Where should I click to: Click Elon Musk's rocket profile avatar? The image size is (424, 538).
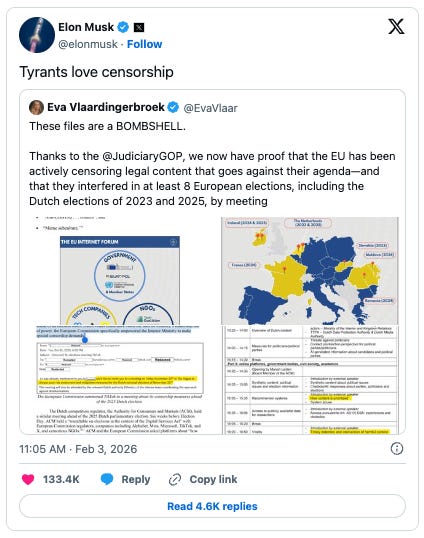click(x=37, y=35)
